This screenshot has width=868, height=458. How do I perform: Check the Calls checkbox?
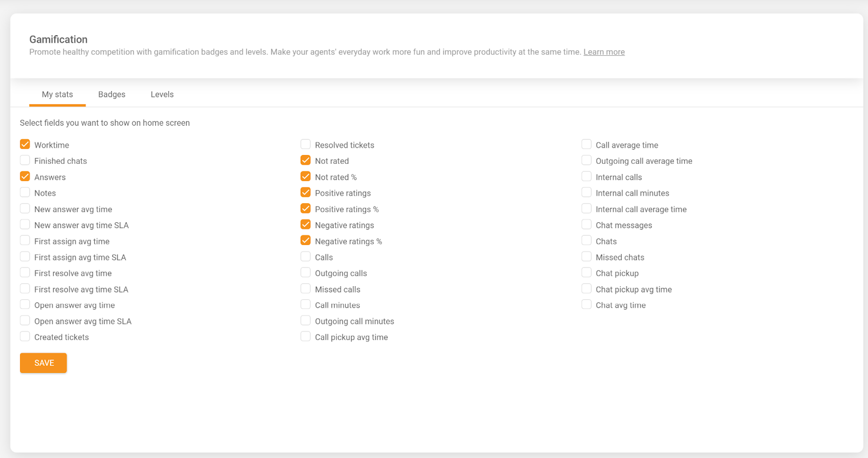[x=306, y=257]
